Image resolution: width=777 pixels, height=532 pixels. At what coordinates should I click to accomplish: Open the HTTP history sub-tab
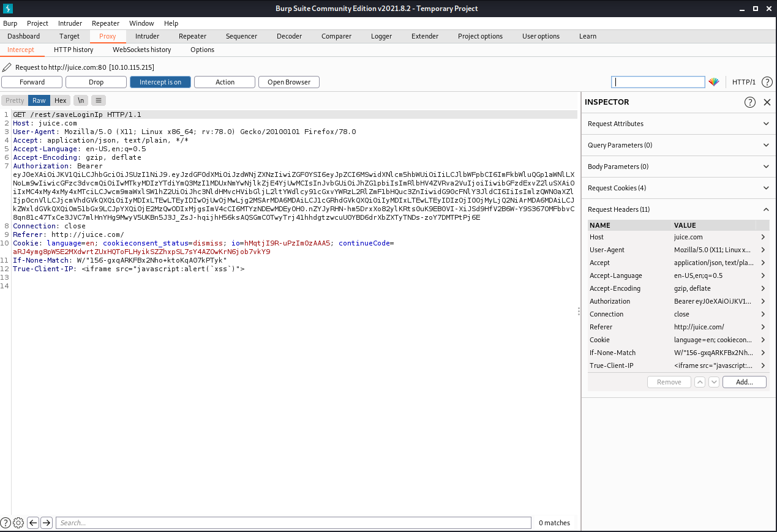73,50
